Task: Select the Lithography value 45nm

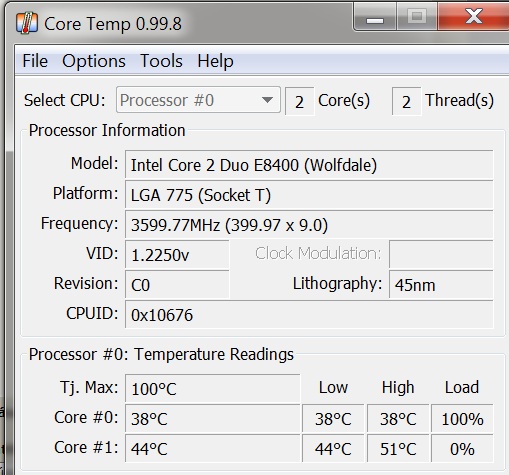Action: [441, 284]
